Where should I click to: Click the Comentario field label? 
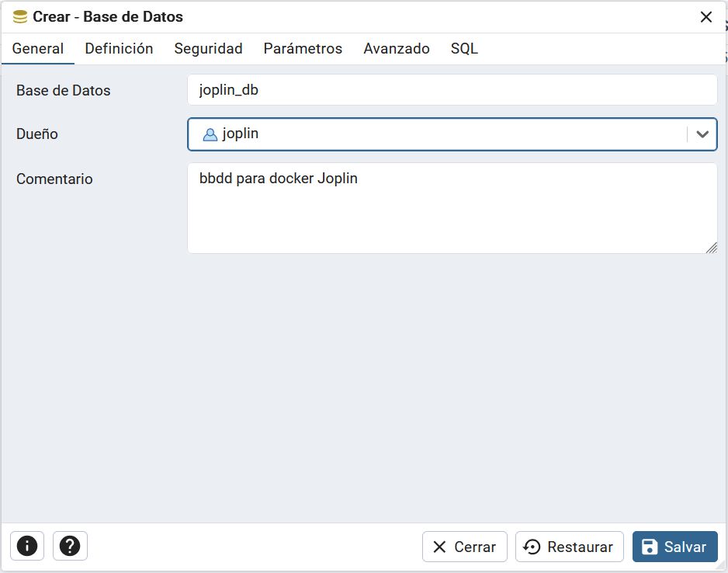(x=54, y=179)
